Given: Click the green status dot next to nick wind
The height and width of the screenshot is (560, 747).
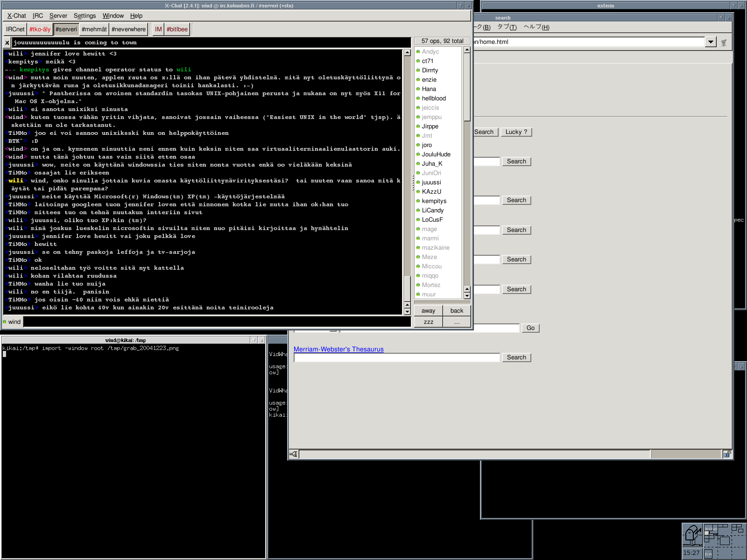Looking at the screenshot, I should pos(5,322).
